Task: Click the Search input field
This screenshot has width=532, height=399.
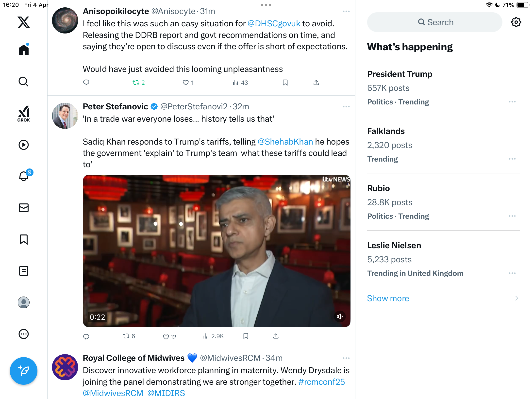Action: [435, 22]
